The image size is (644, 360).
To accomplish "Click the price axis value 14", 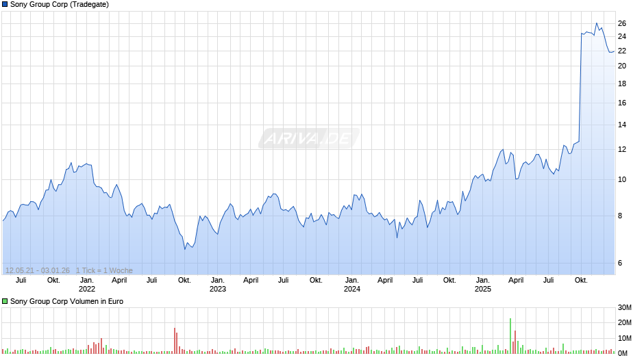I will pos(622,125).
